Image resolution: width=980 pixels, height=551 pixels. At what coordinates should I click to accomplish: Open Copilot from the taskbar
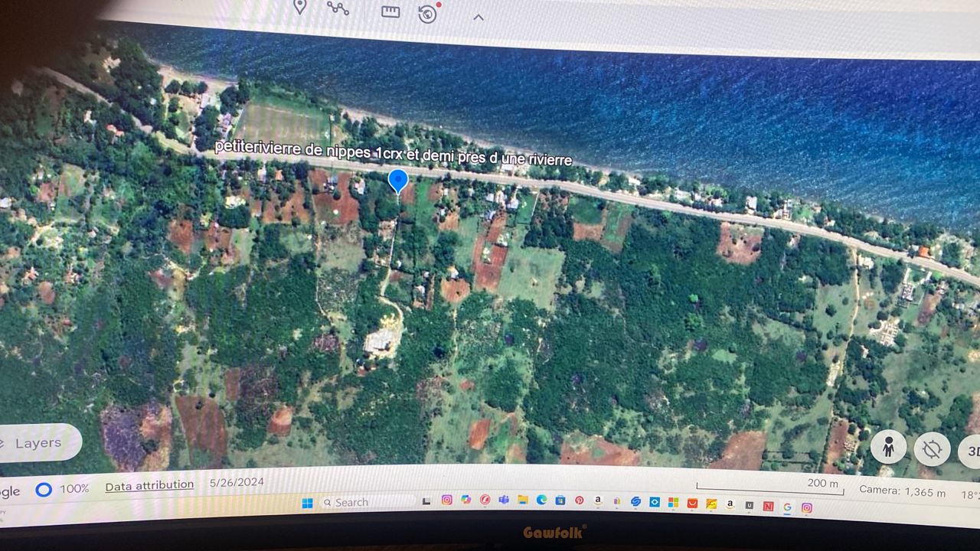465,500
